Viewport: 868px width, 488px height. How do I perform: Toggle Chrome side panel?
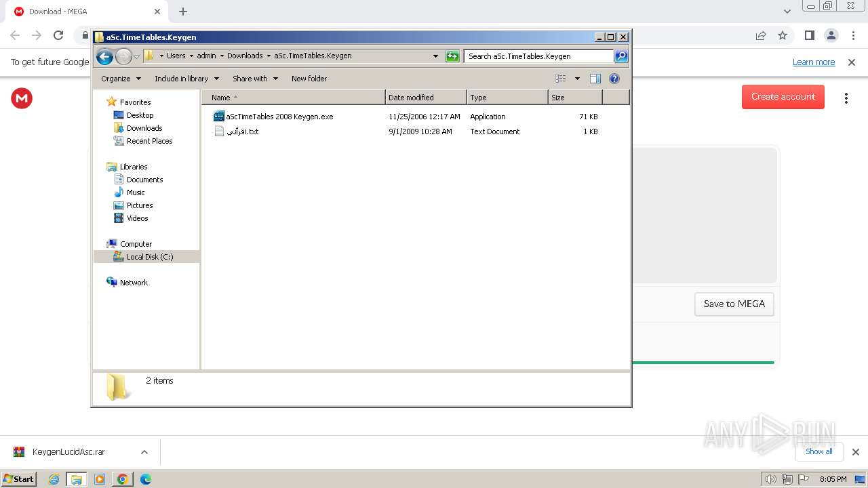click(x=809, y=35)
